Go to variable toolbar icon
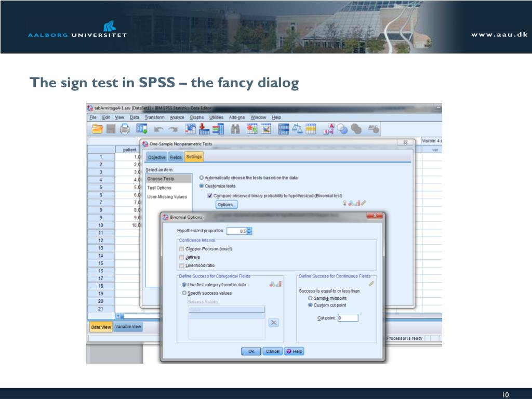The image size is (532, 399). coord(204,129)
